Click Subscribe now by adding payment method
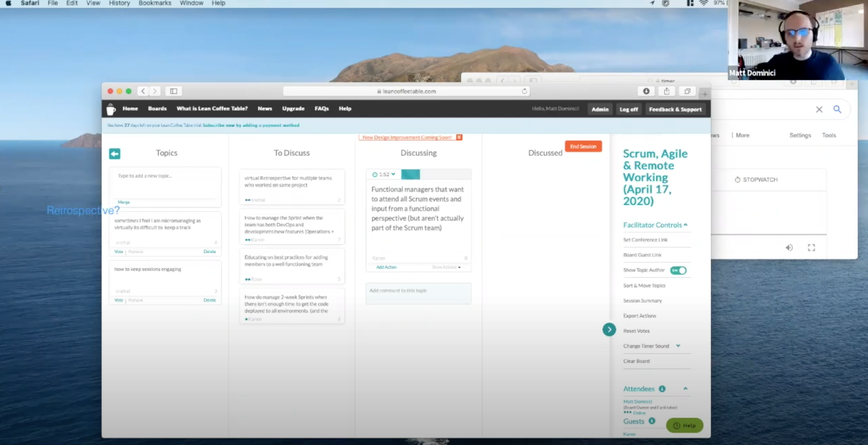868x445 pixels. pyautogui.click(x=251, y=125)
